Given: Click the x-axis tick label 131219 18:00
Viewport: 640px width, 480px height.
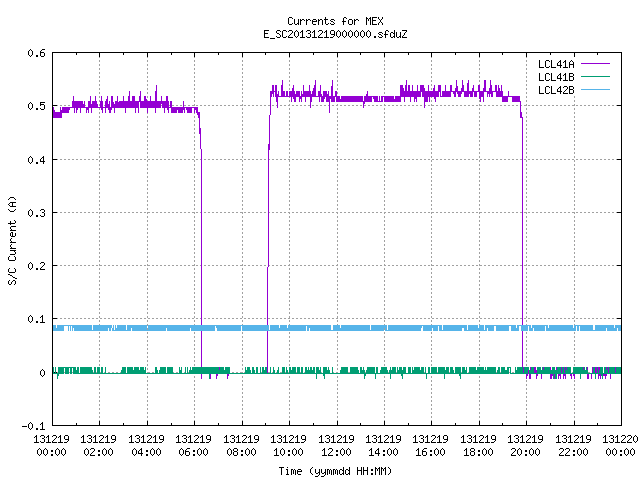Looking at the screenshot, I should (478, 446).
